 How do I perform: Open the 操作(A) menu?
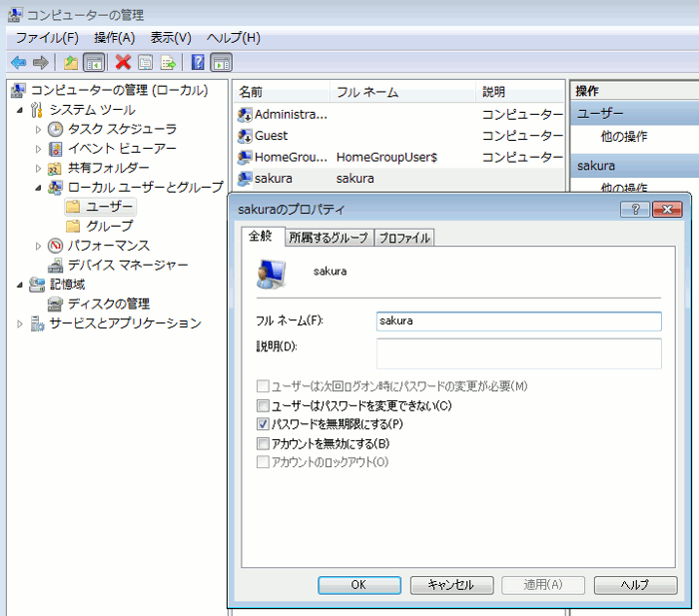click(x=114, y=38)
